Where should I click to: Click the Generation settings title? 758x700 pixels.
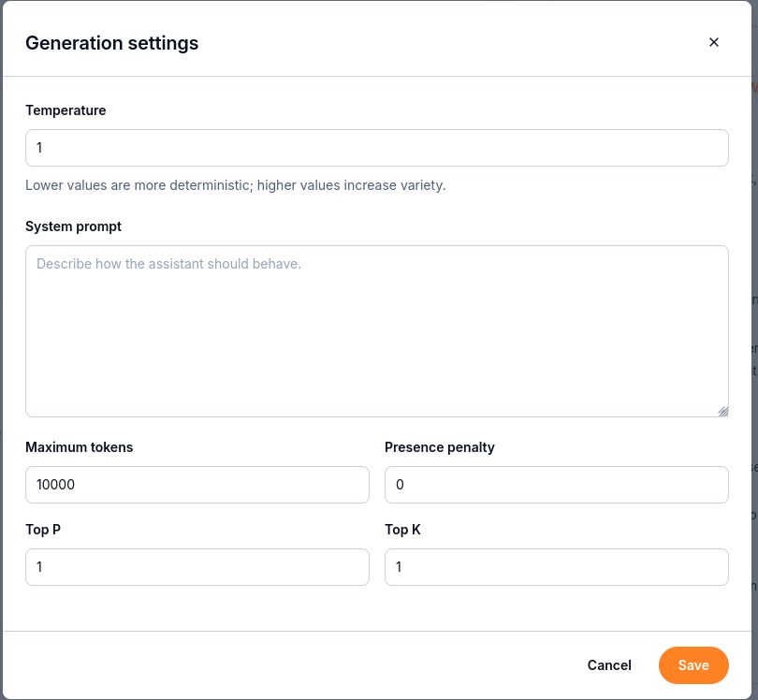click(x=111, y=42)
